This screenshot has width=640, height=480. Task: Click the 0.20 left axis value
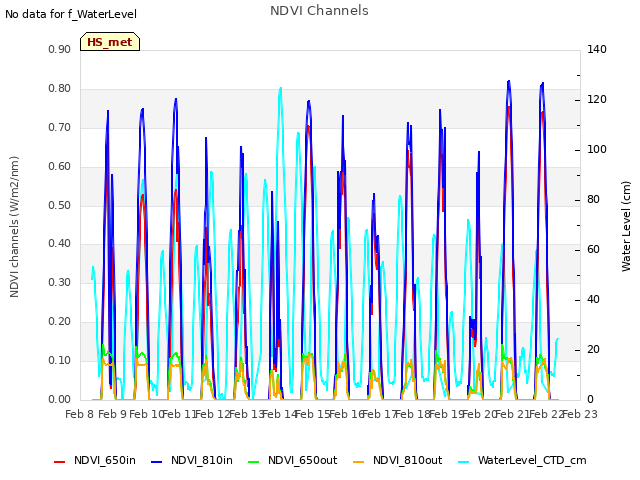60,322
